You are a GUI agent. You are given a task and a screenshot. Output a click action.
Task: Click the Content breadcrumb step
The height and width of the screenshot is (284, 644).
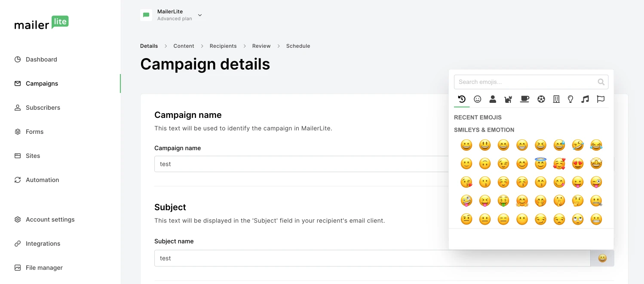pyautogui.click(x=184, y=46)
